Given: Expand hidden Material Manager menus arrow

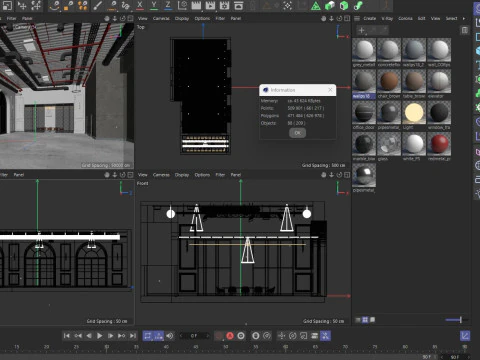Looking at the screenshot, I should click(x=464, y=18).
